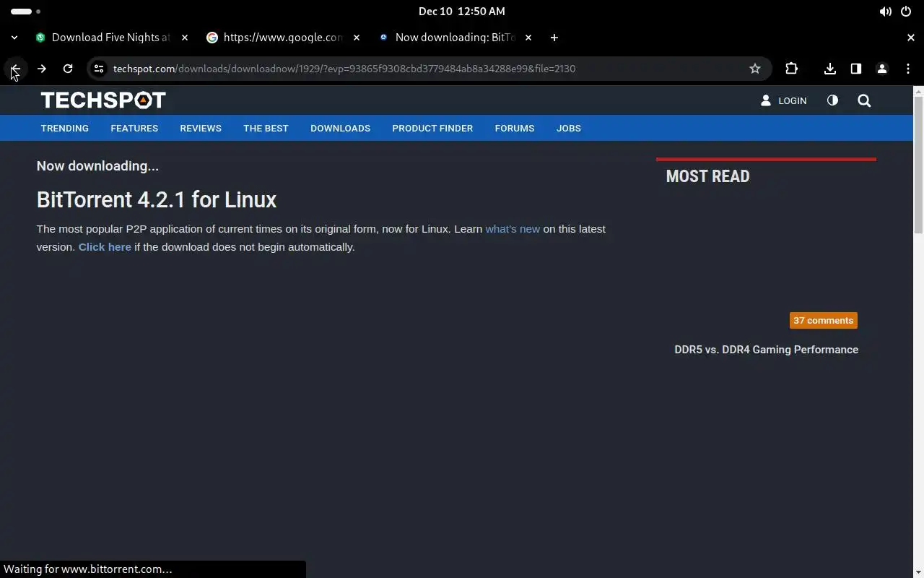
Task: Open the DOWNLOADS menu
Action: [x=340, y=128]
